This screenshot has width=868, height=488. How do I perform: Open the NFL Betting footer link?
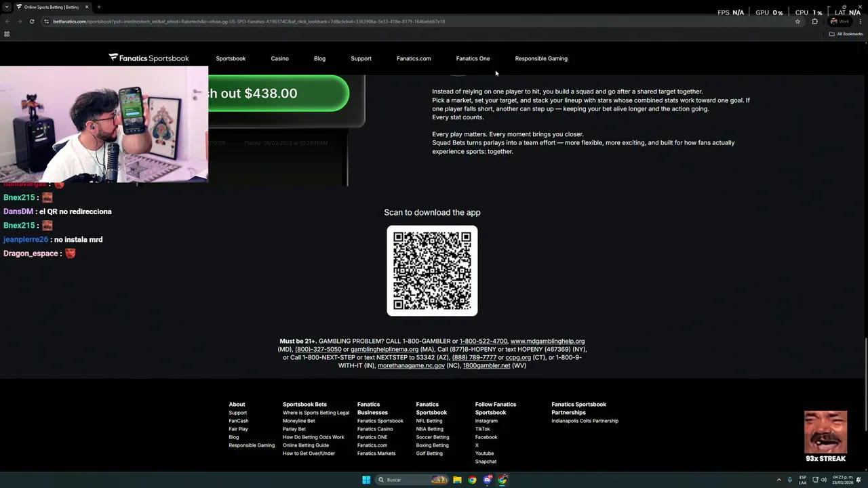(429, 421)
